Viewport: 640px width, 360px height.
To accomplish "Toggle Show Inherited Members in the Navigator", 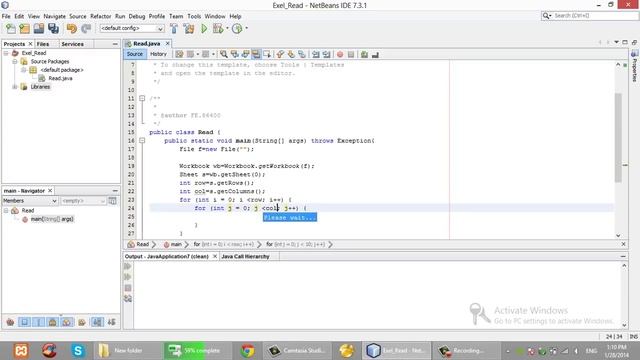I will 10,322.
